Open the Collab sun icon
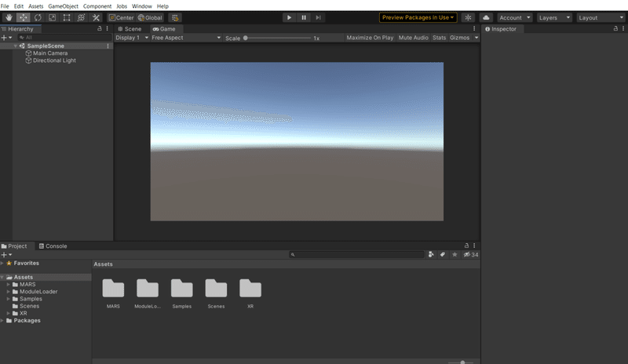 tap(468, 17)
